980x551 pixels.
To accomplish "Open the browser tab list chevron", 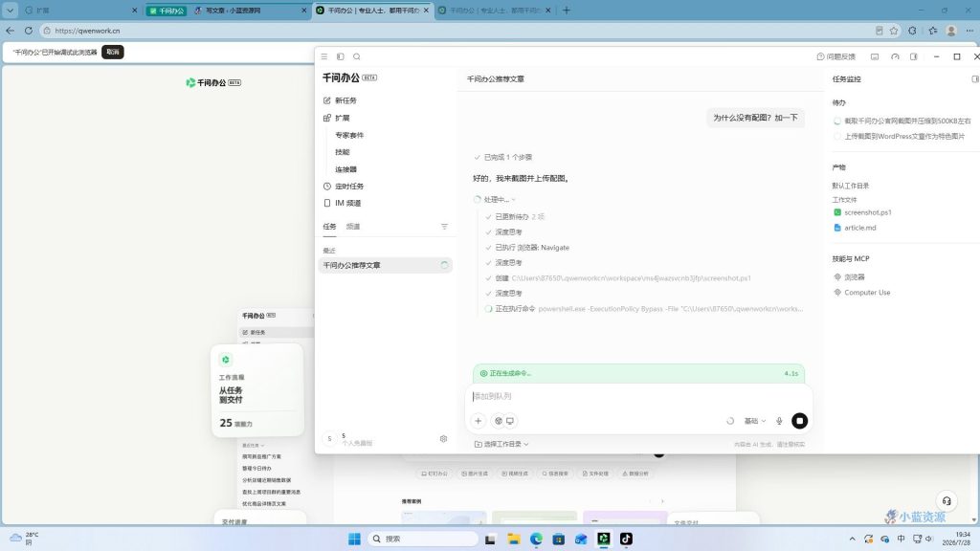I will click(x=10, y=11).
